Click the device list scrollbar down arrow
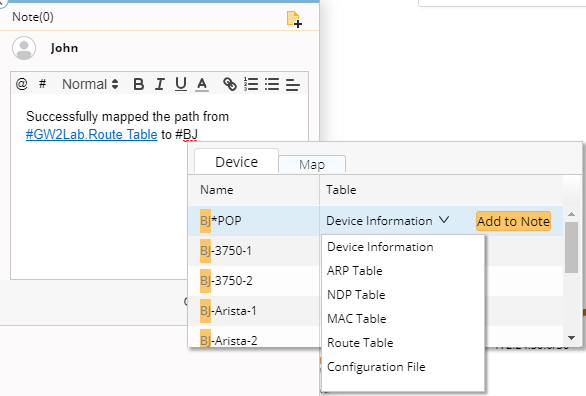The height and width of the screenshot is (396, 586). click(x=571, y=338)
